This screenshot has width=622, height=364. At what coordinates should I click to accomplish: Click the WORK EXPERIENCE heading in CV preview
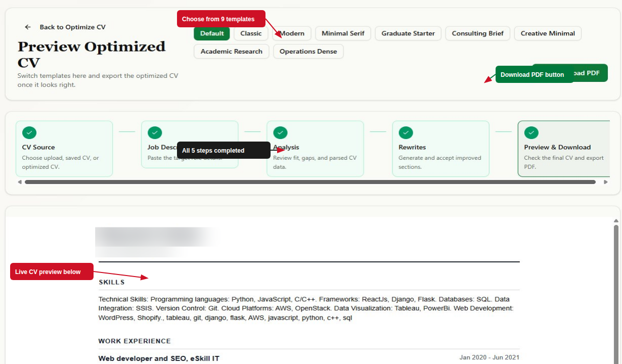click(x=135, y=341)
